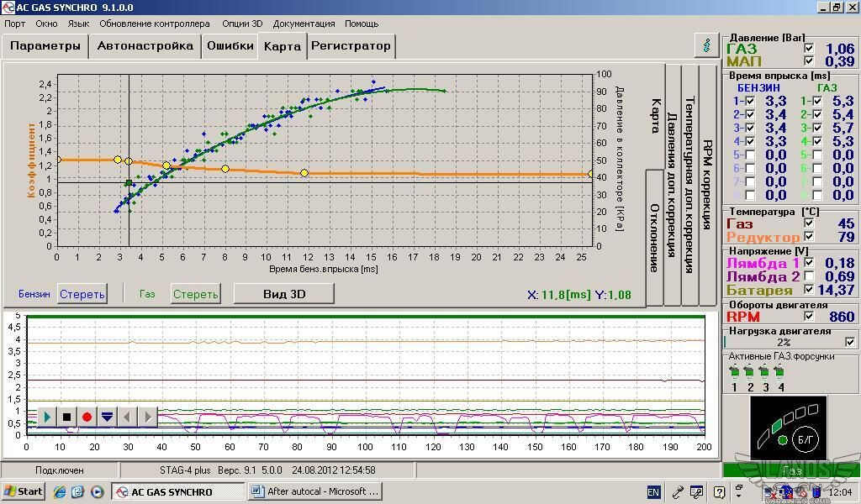The width and height of the screenshot is (861, 504).
Task: Stop the oscilloscope with the black square button
Action: click(66, 417)
